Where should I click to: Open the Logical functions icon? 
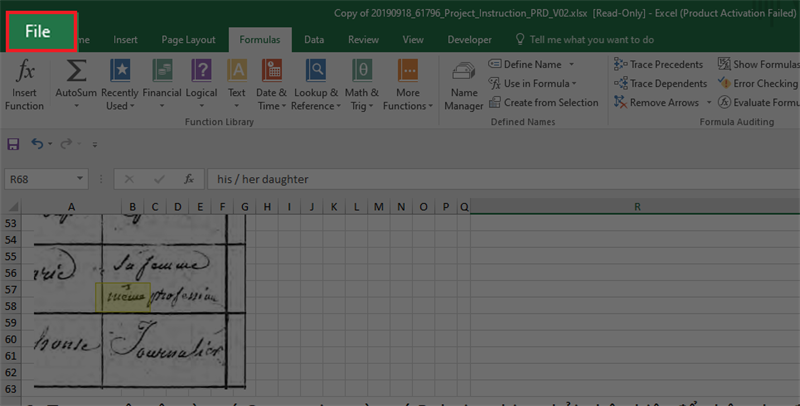[x=202, y=70]
